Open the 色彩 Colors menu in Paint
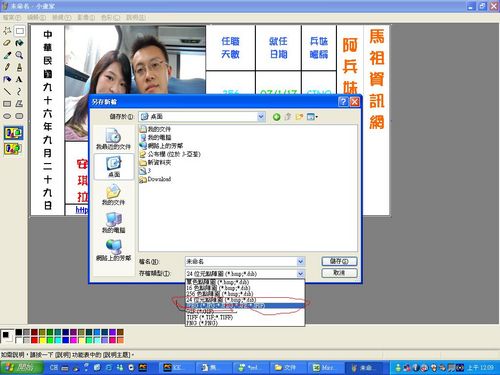The image size is (500, 375). coord(110,17)
